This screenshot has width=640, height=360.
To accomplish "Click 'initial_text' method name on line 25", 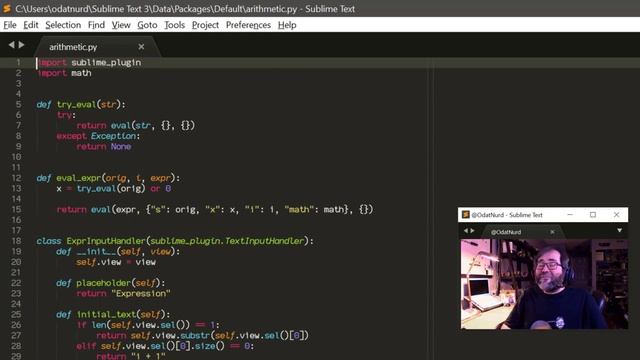I will (106, 314).
